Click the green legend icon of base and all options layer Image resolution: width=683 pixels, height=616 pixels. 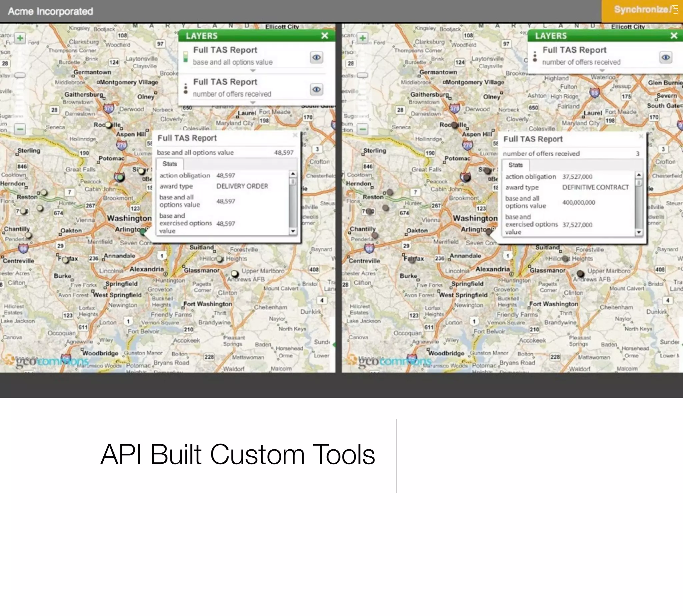185,56
